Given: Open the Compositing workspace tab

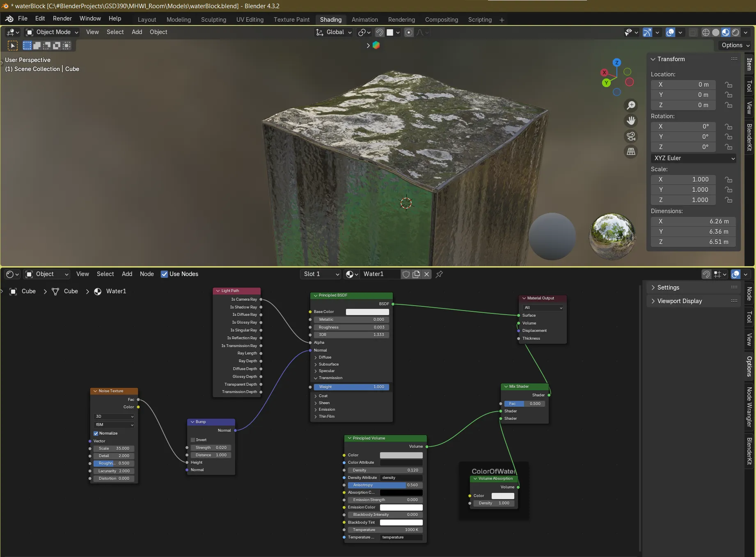Looking at the screenshot, I should coord(442,20).
